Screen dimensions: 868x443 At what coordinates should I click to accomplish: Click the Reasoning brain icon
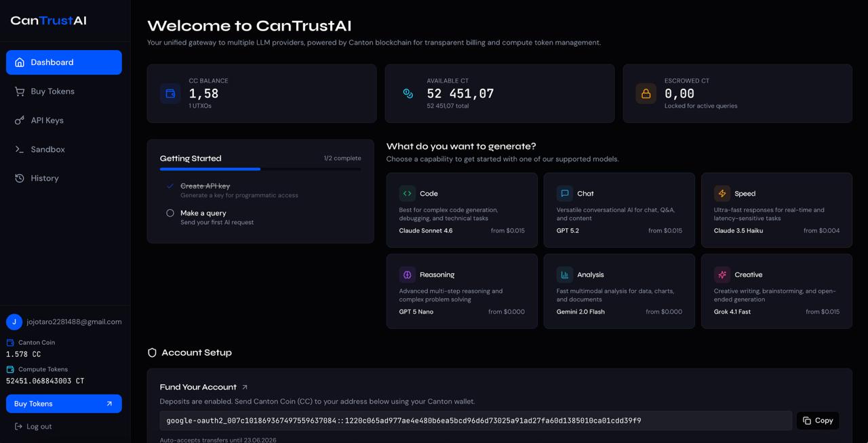(408, 275)
